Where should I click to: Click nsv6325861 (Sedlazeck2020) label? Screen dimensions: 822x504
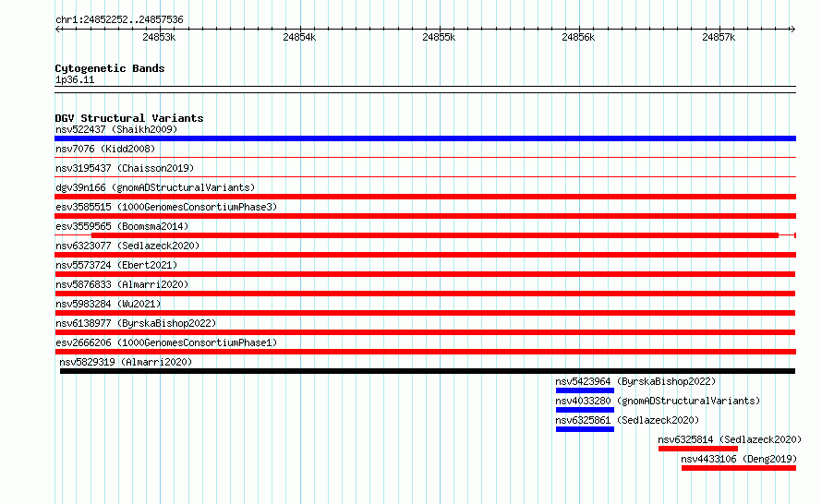coord(627,420)
